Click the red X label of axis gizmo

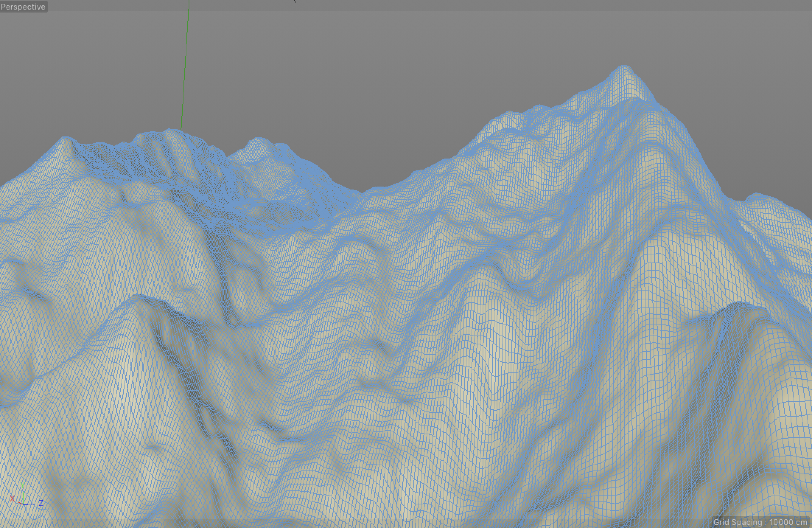pos(13,499)
